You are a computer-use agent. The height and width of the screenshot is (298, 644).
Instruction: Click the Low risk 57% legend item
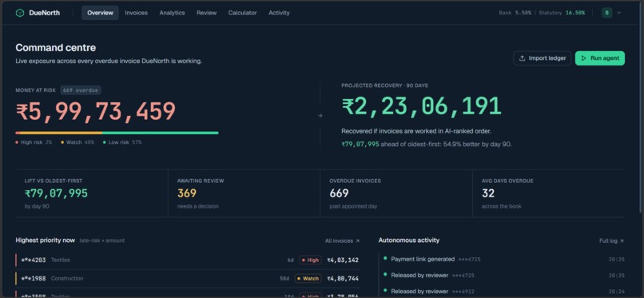[122, 142]
